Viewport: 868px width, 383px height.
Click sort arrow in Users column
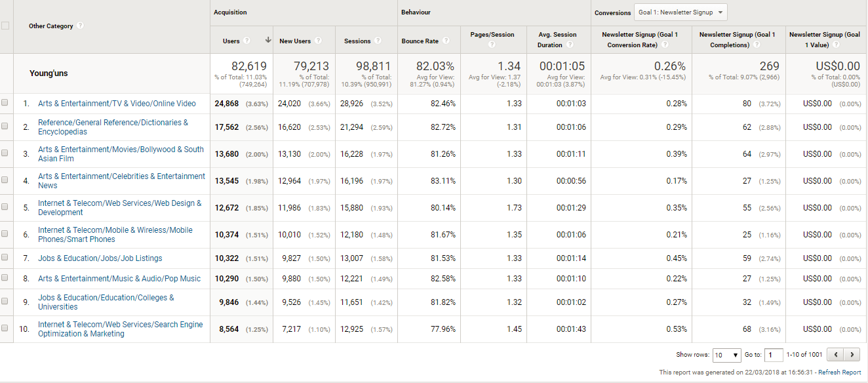point(267,41)
